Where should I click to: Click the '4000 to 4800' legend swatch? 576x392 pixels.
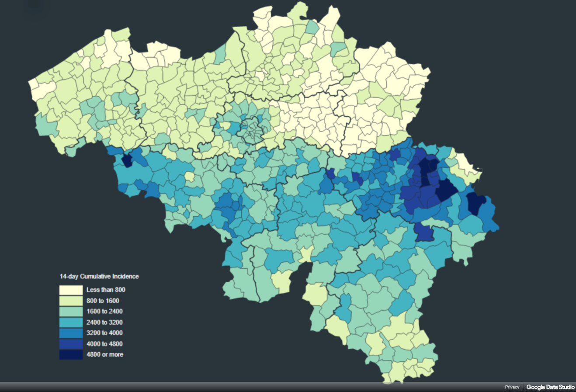[71, 344]
